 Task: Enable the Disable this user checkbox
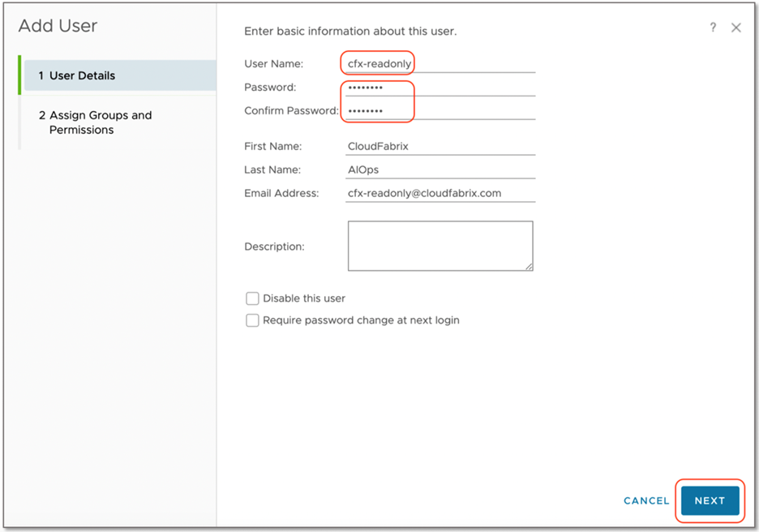252,298
